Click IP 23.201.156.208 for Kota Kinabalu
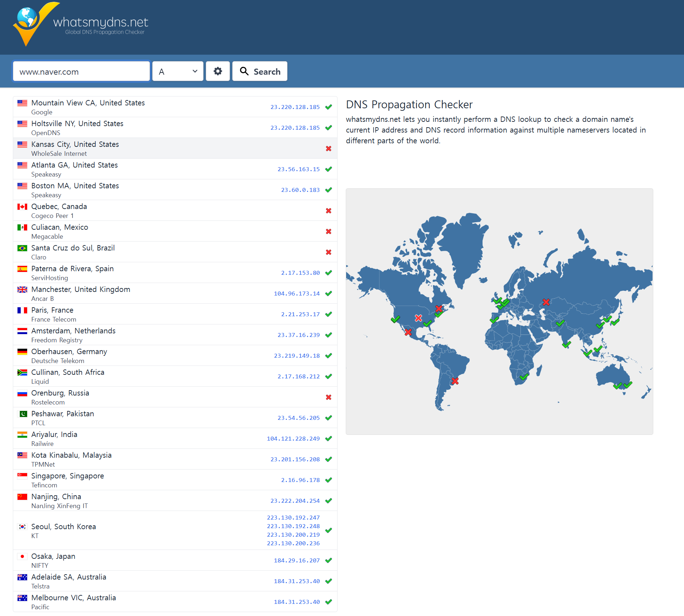The height and width of the screenshot is (616, 684). pos(295,459)
